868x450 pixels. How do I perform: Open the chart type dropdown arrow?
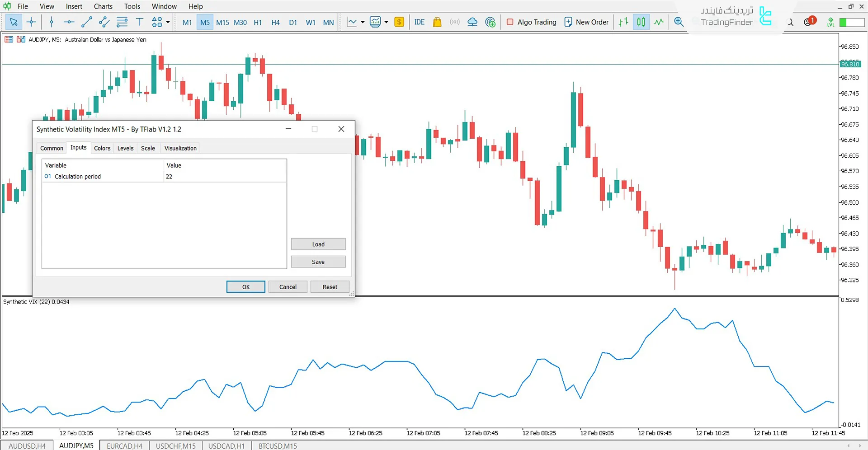(362, 22)
